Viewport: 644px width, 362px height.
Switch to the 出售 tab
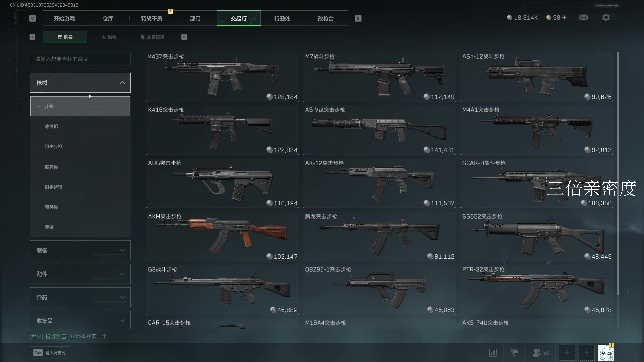click(108, 37)
